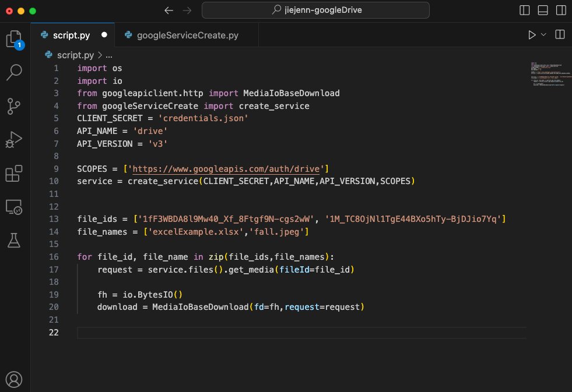Open the googleapis.com/auth/drive URL link

pyautogui.click(x=226, y=169)
